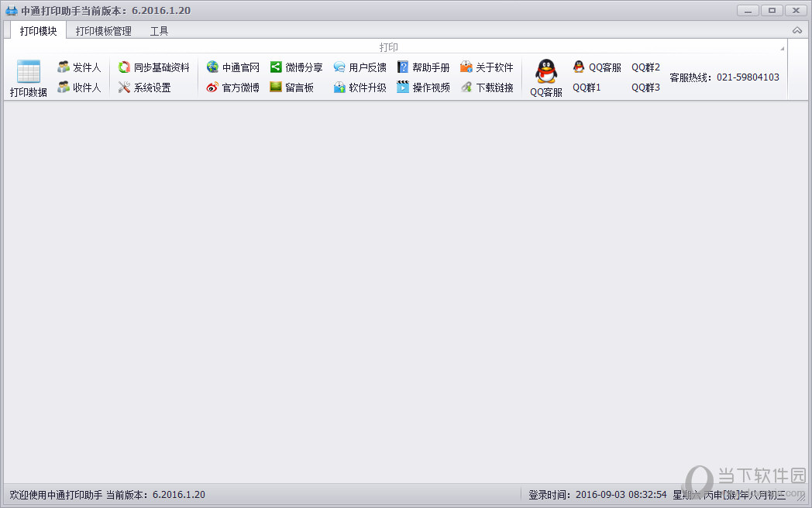Image resolution: width=812 pixels, height=508 pixels.
Task: Open 官方微博 Weibo icon
Action: pos(212,87)
